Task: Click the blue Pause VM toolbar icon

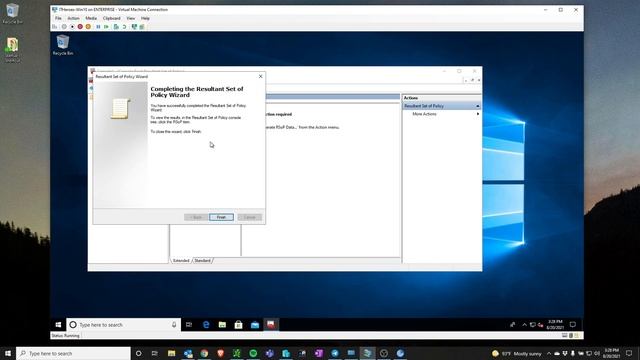Action: tap(98, 27)
